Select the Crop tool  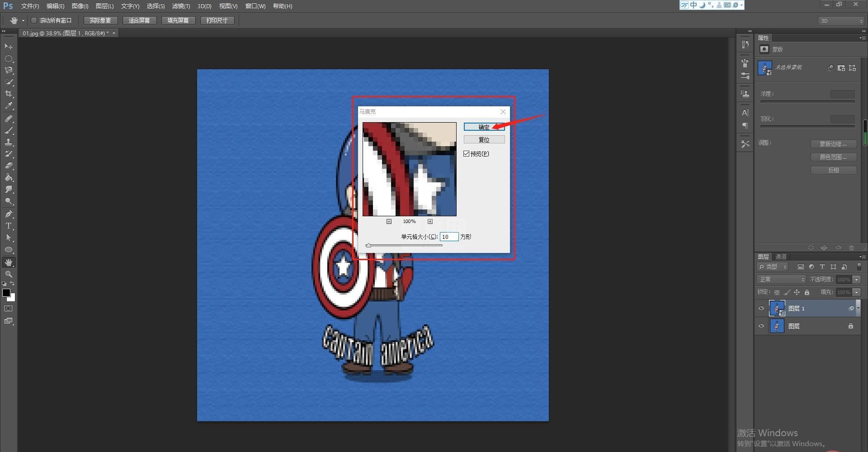(x=9, y=94)
